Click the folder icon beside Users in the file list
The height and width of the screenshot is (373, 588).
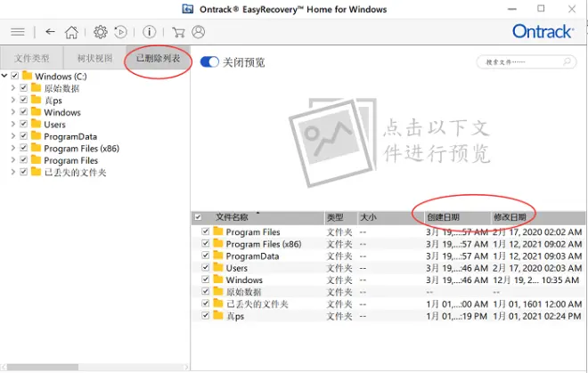(x=218, y=267)
